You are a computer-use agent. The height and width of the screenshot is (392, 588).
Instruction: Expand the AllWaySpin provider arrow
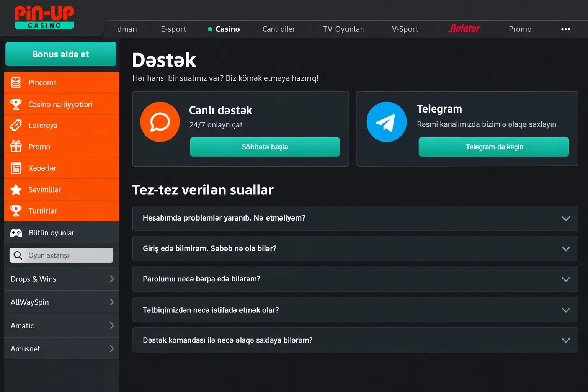[112, 302]
